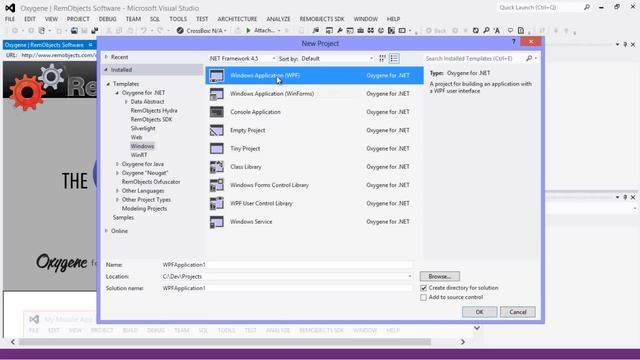Expand Other Project Types node

[x=117, y=200]
